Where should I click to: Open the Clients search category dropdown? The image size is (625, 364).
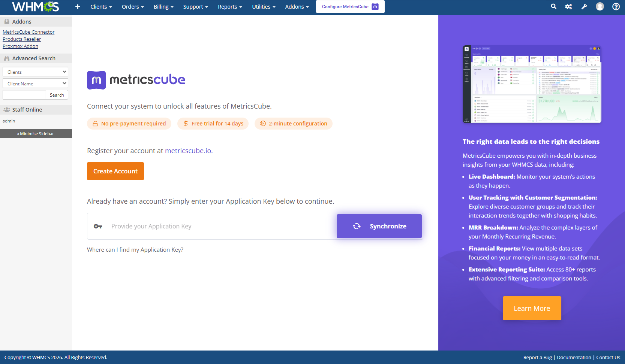pos(35,72)
